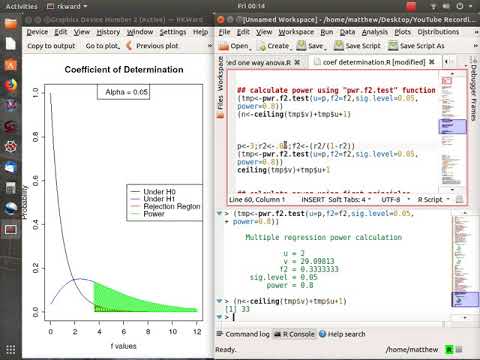Switch to the Command log tab

tap(243, 334)
